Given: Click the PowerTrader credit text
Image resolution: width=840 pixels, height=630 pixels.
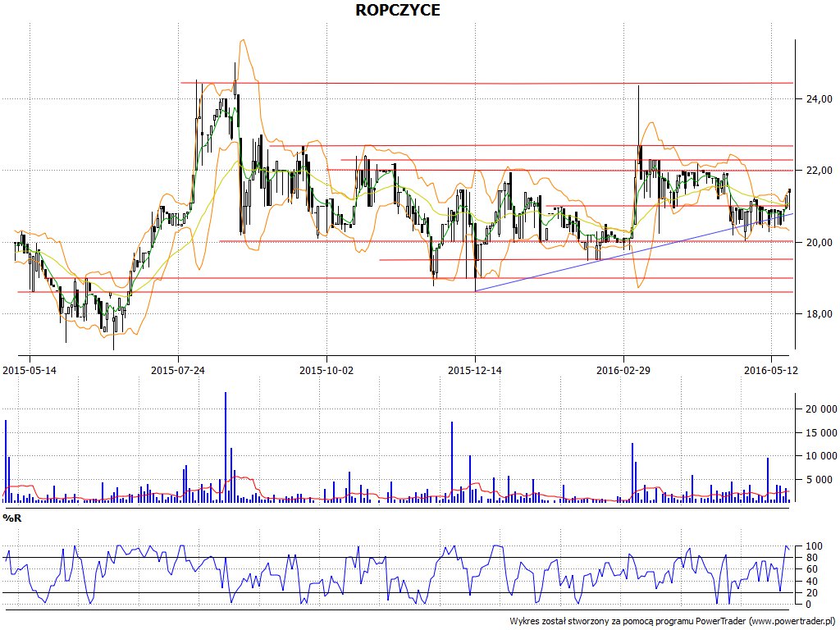Looking at the screenshot, I should tap(673, 621).
